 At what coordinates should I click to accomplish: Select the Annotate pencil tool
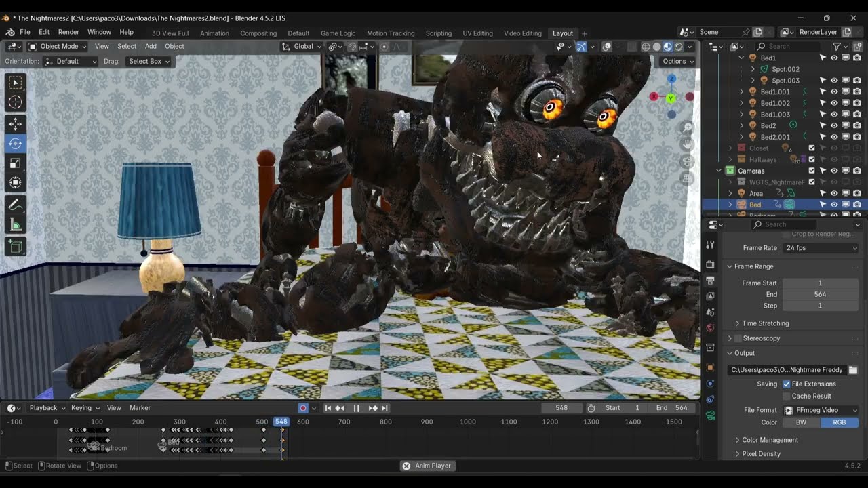(x=15, y=205)
